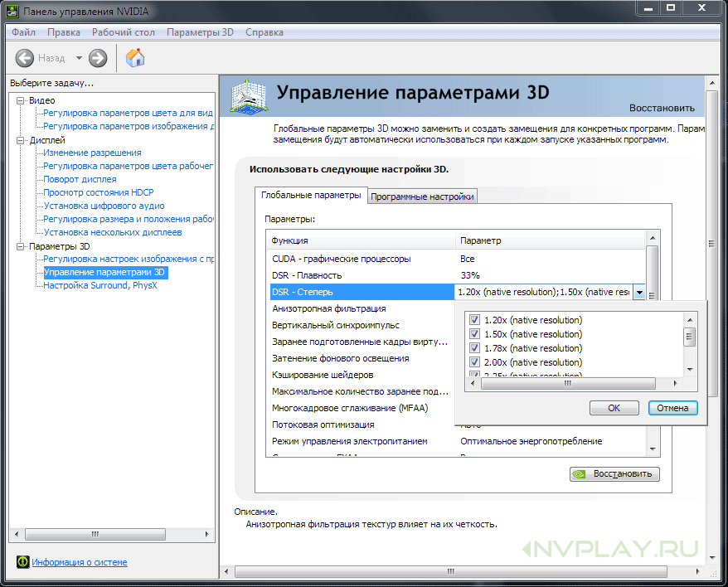
Task: Select the DSR - Плавность row
Action: point(458,275)
